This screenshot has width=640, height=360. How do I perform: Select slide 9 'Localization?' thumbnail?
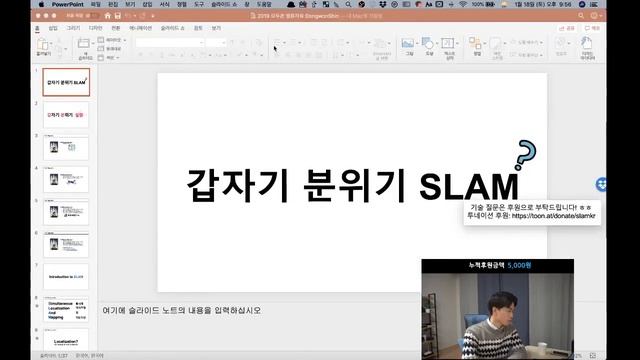click(66, 341)
